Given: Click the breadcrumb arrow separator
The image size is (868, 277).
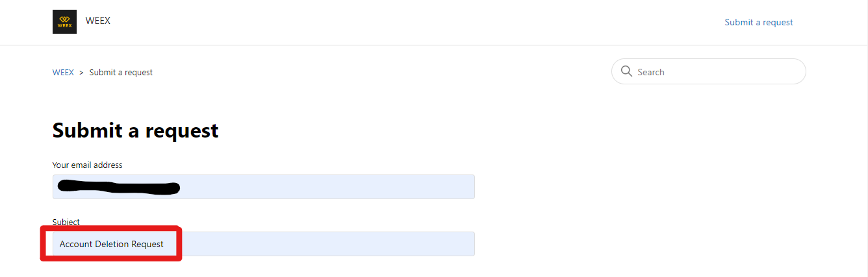Looking at the screenshot, I should [82, 72].
